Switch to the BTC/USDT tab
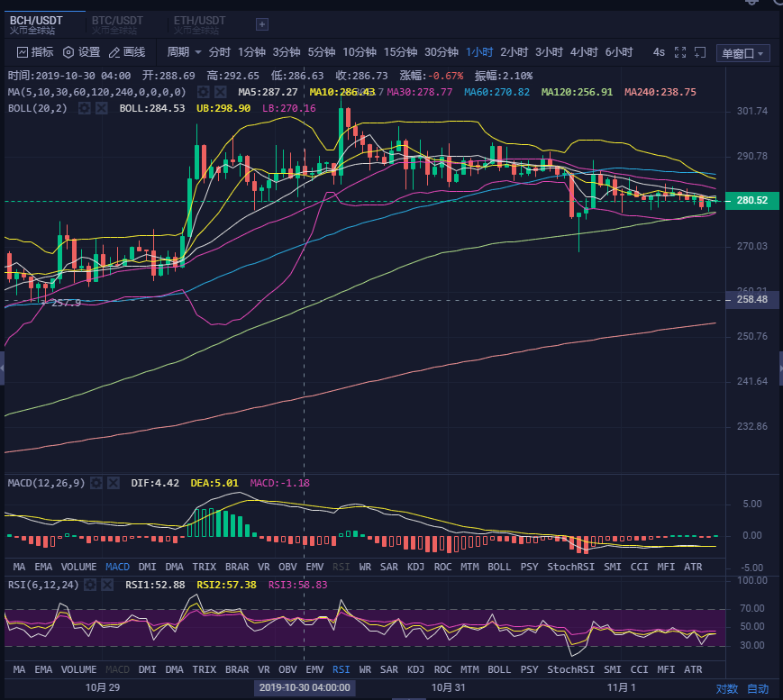The image size is (783, 700). 117,24
